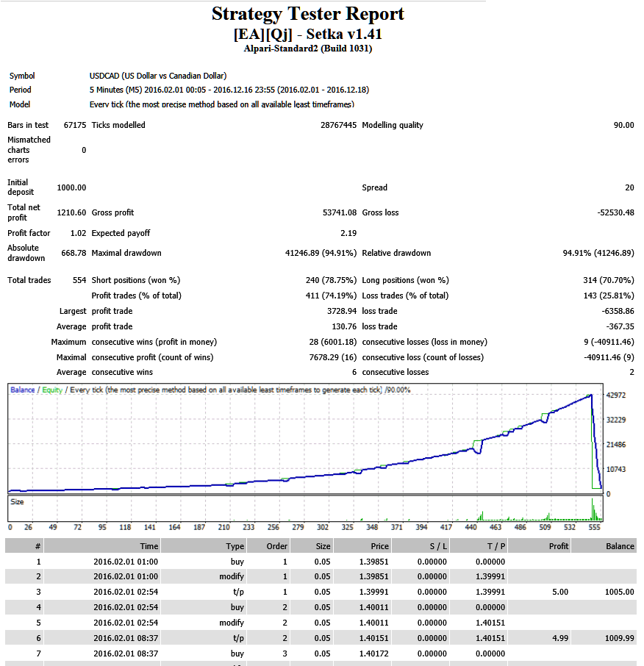Click the Period value 5 Minutes (M5) line
644x666 pixels.
pos(229,90)
